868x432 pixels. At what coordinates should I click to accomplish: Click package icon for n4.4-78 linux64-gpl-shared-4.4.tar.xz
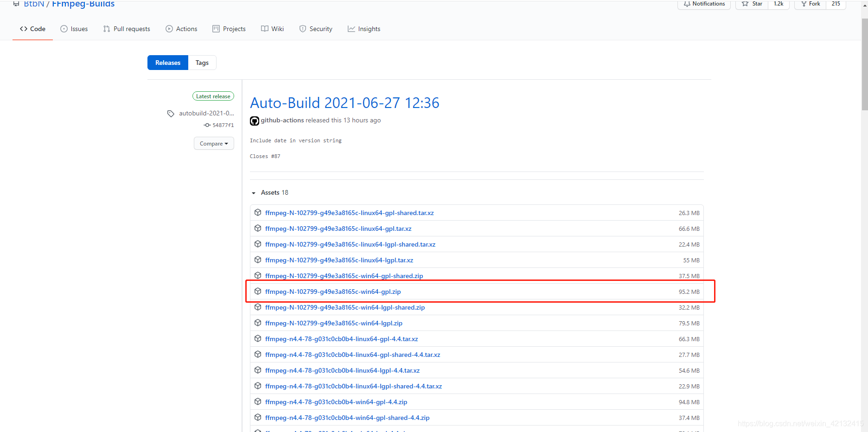tap(258, 354)
